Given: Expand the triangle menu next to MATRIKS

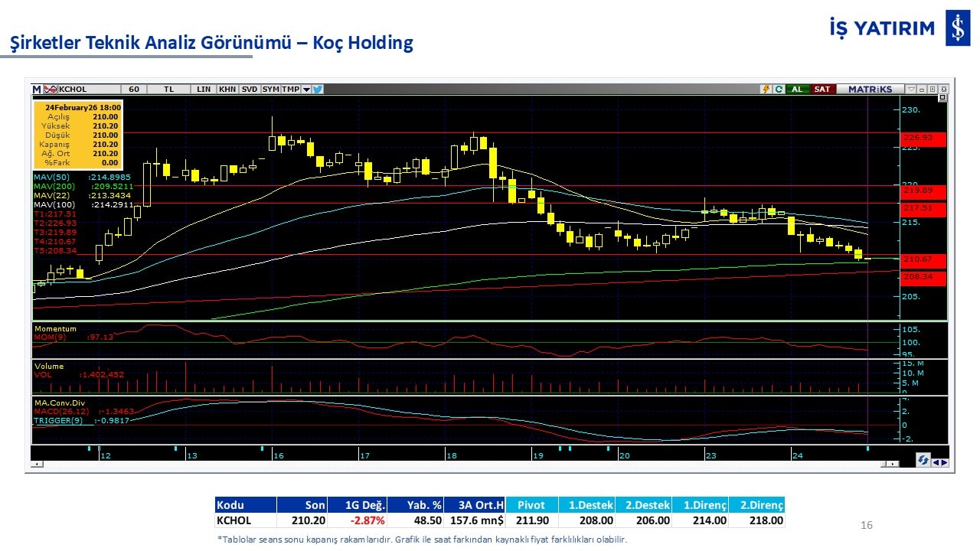Looking at the screenshot, I should [911, 89].
